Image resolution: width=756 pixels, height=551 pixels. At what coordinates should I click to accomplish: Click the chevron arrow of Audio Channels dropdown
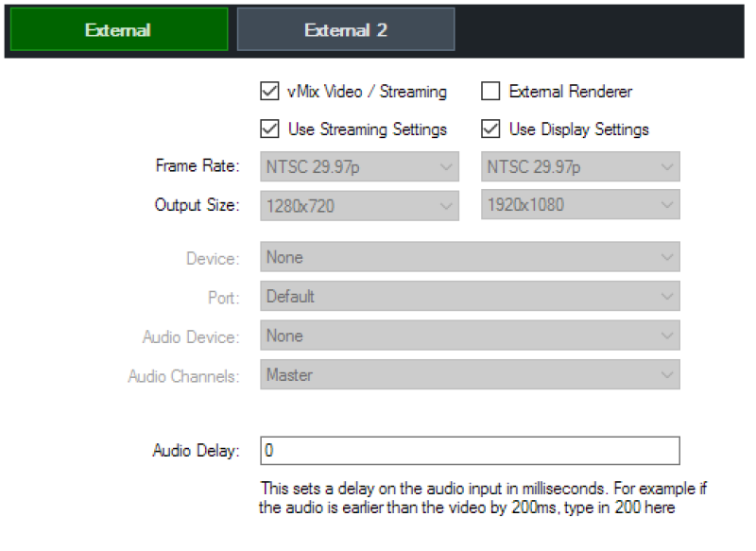[667, 375]
